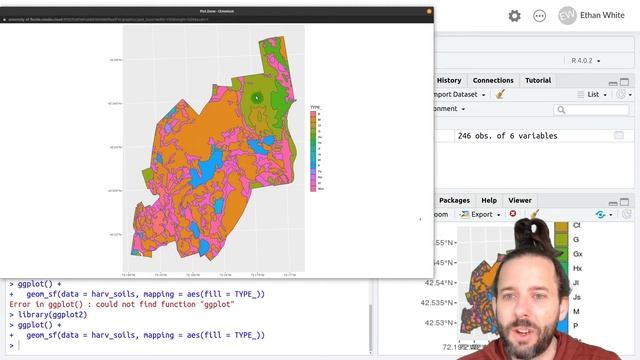The width and height of the screenshot is (640, 360).
Task: Click the M legend label in plots pane
Action: [x=576, y=311]
